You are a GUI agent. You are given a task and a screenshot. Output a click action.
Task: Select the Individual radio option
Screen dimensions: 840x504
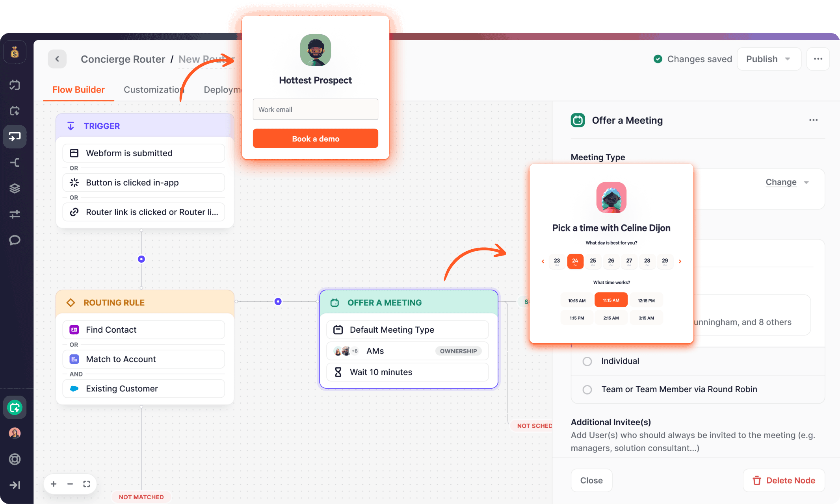point(587,361)
